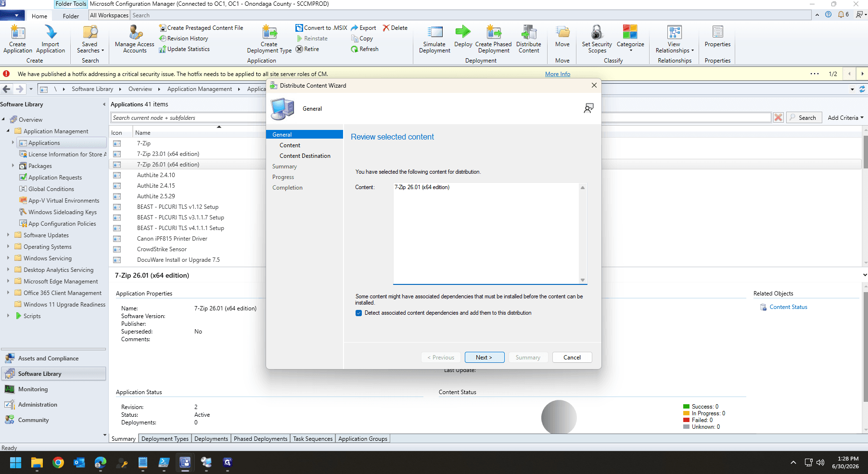Open Revision History
868x474 pixels.
184,38
